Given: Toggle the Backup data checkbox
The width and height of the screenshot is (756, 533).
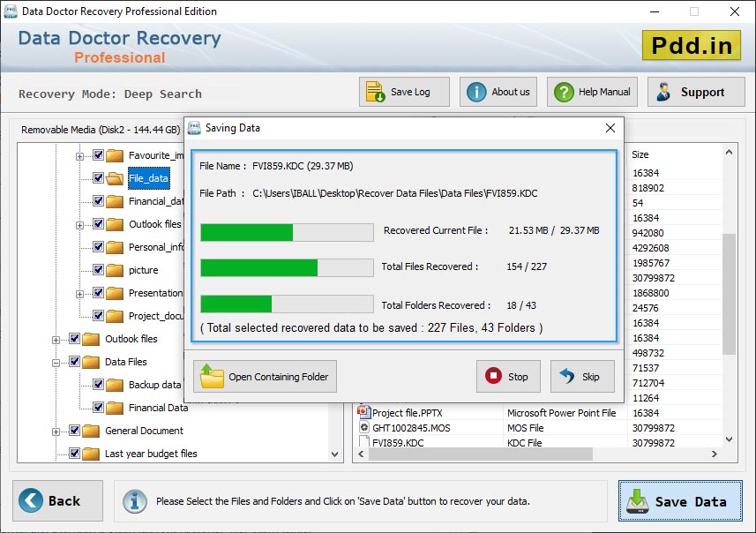Looking at the screenshot, I should pos(98,385).
